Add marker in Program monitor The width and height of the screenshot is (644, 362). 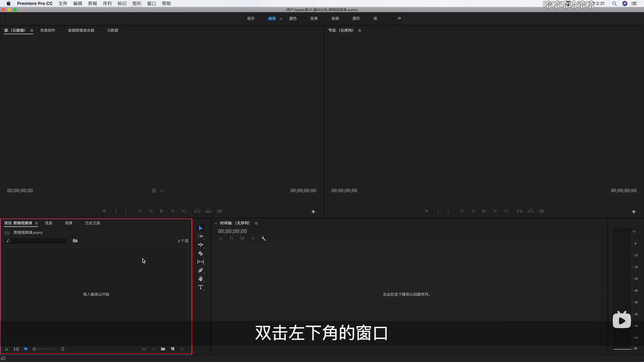point(426,211)
